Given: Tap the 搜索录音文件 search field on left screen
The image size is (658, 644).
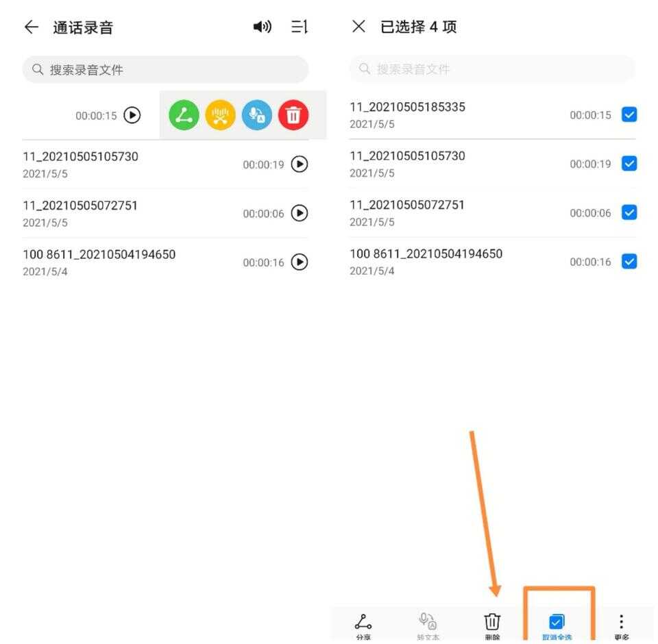Looking at the screenshot, I should [165, 70].
